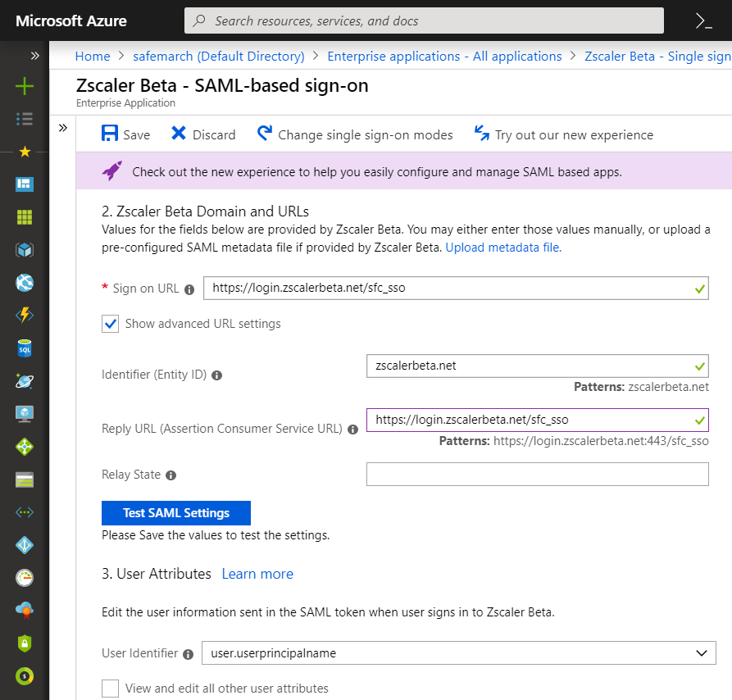
Task: Click info icon next to Reply URL
Action: [x=353, y=430]
